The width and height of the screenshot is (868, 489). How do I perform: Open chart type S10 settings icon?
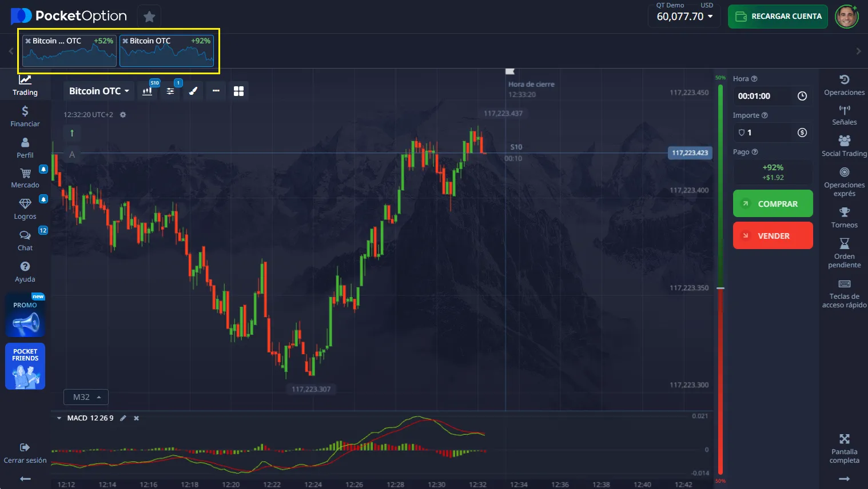(x=148, y=91)
